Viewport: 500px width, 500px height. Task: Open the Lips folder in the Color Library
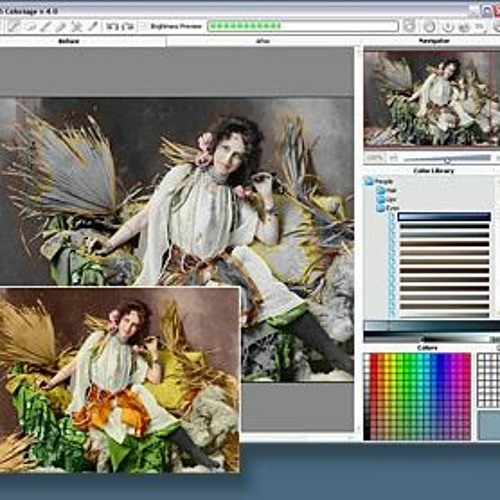pos(386,199)
